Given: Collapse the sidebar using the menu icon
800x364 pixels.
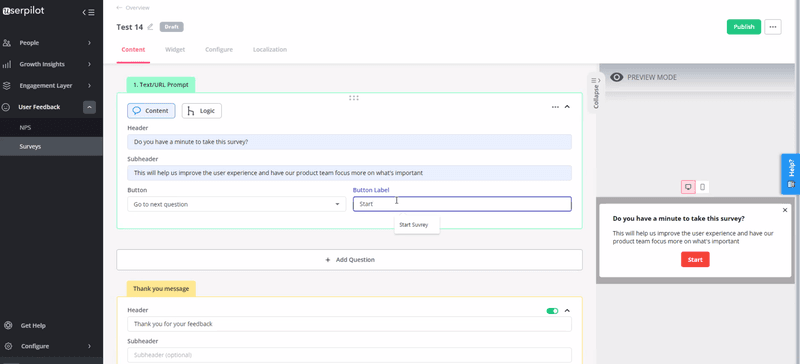Looking at the screenshot, I should pyautogui.click(x=88, y=13).
